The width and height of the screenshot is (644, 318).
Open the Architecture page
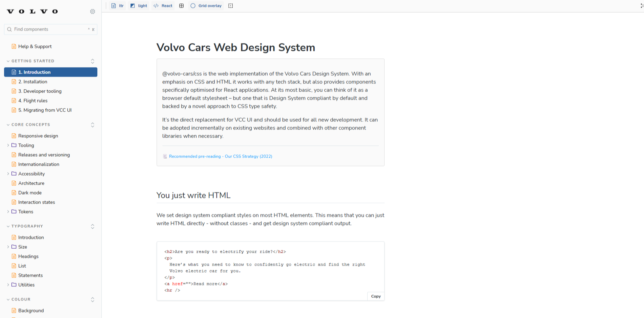click(31, 183)
